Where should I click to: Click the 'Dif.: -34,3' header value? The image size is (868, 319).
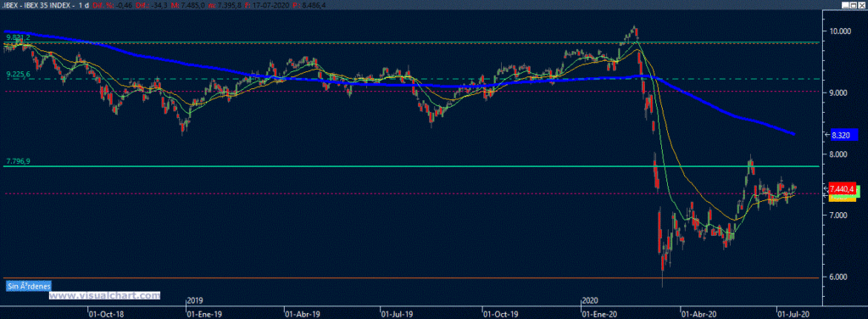(x=151, y=5)
